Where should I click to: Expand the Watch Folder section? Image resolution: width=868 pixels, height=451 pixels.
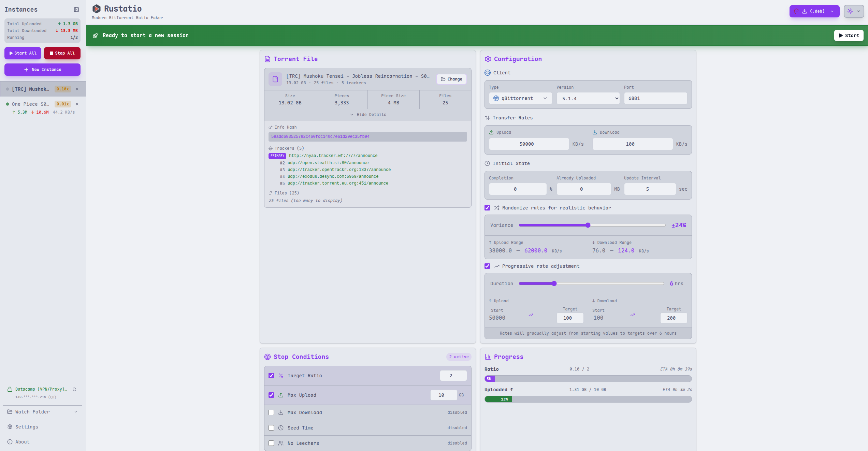43,412
